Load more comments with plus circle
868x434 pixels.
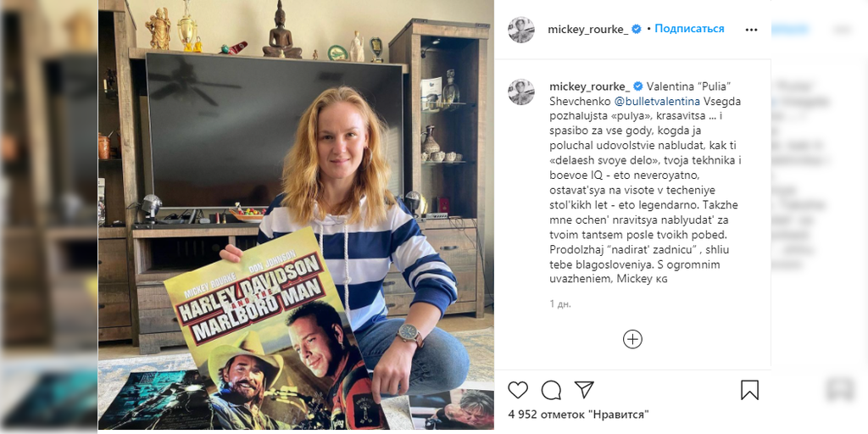(632, 339)
